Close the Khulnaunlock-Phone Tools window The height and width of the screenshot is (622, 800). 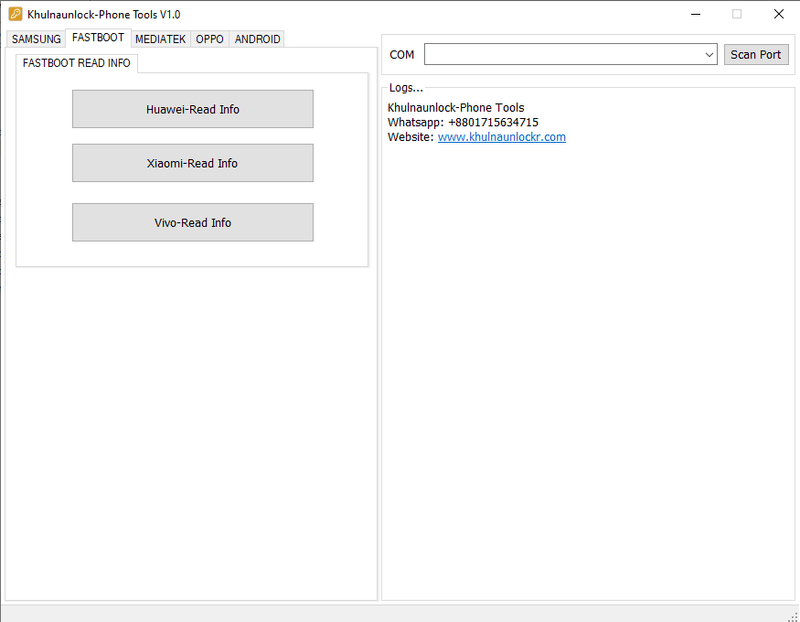778,14
